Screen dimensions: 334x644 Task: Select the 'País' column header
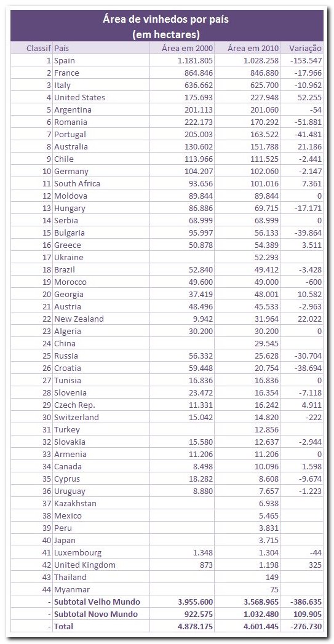point(62,48)
